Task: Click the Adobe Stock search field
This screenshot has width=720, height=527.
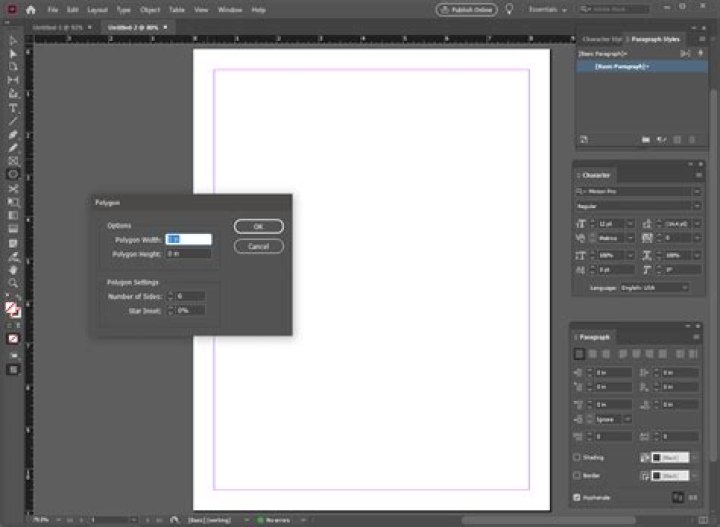Action: tap(613, 9)
